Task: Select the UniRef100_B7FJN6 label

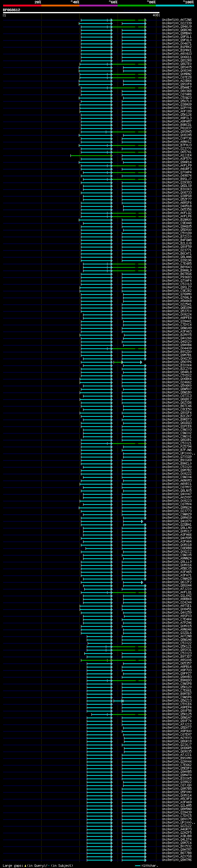Action: tap(177, 450)
